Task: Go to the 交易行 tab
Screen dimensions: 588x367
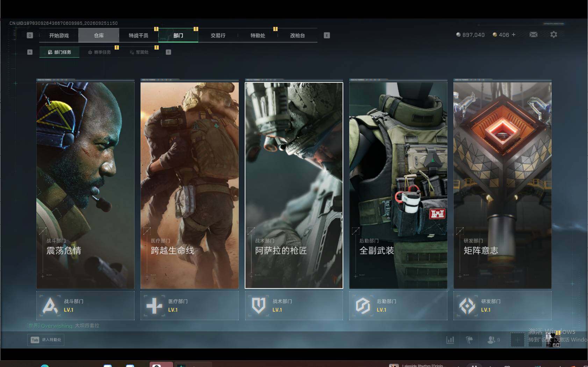Action: (x=218, y=35)
